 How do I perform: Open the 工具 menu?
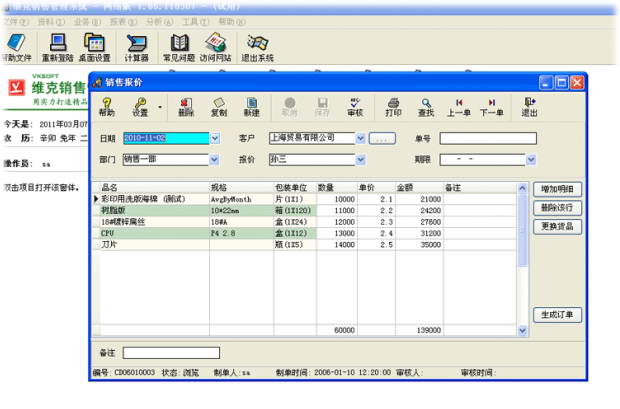click(x=195, y=22)
